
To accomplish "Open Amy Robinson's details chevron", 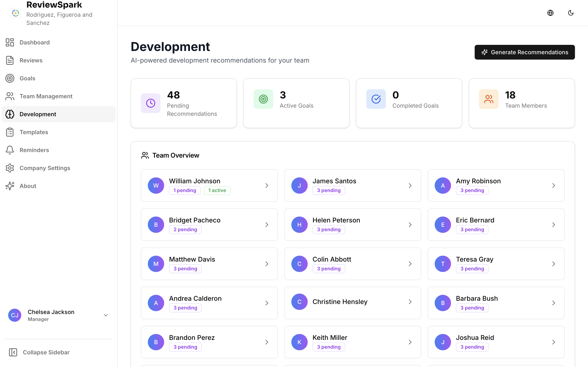I will click(553, 186).
